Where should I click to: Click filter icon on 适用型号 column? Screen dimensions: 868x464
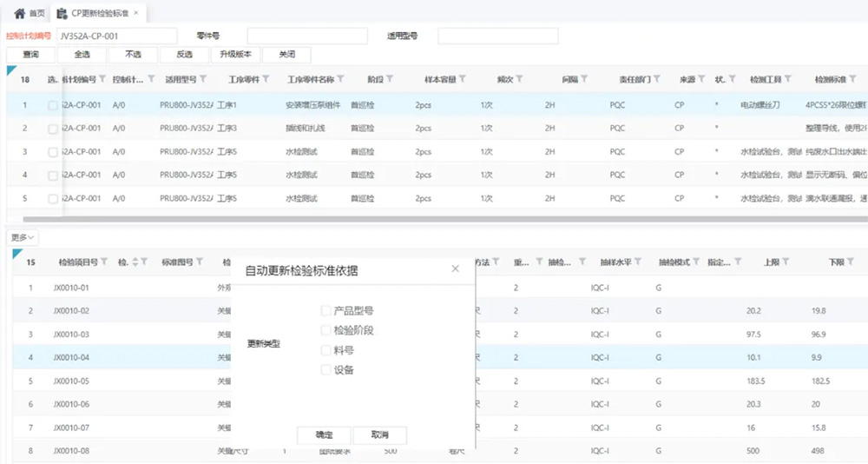(x=203, y=79)
